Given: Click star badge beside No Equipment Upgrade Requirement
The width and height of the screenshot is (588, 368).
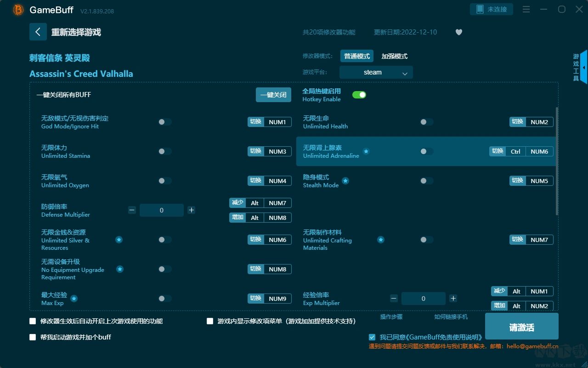Looking at the screenshot, I should (120, 269).
